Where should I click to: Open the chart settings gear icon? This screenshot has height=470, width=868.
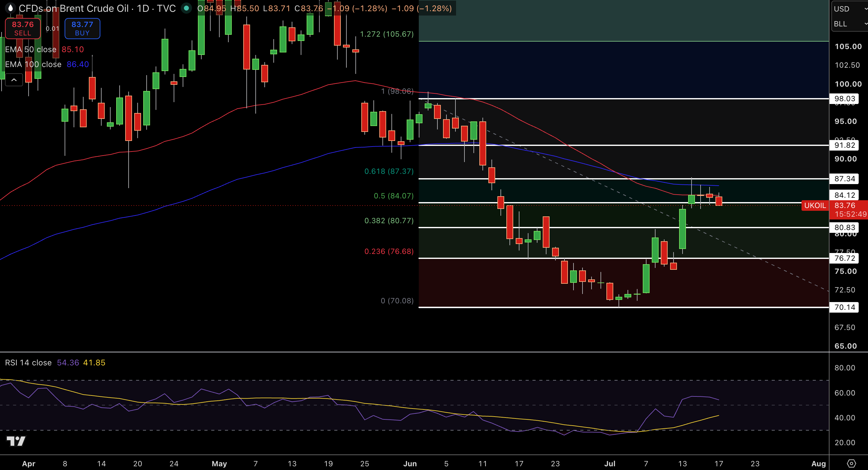[x=851, y=463]
